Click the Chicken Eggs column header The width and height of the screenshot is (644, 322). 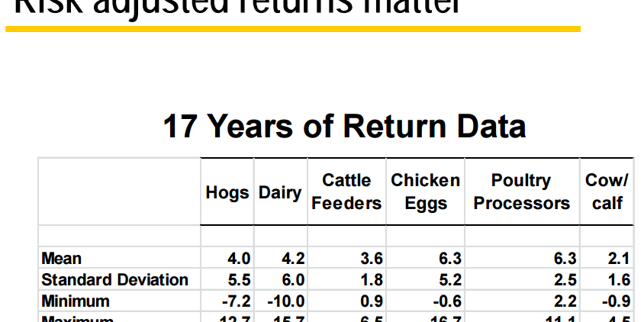coord(425,192)
